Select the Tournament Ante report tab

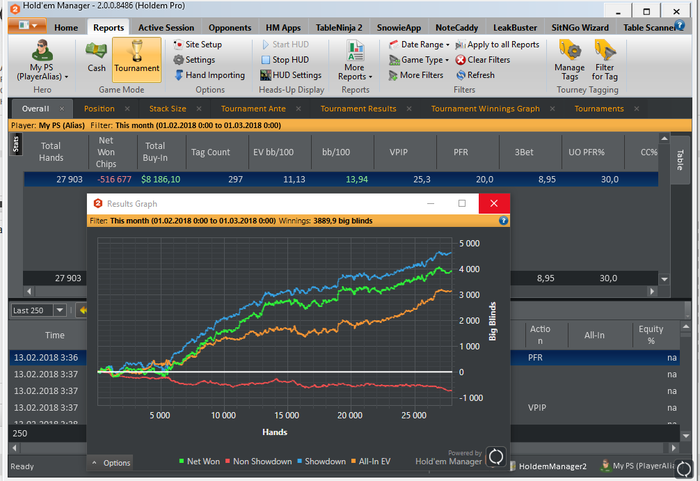(x=253, y=109)
